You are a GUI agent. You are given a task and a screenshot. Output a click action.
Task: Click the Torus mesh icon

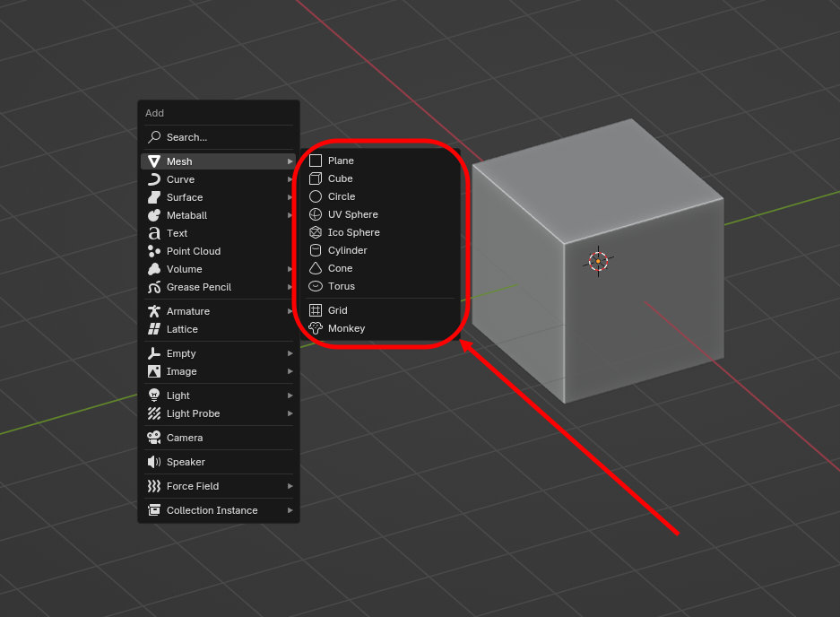316,286
